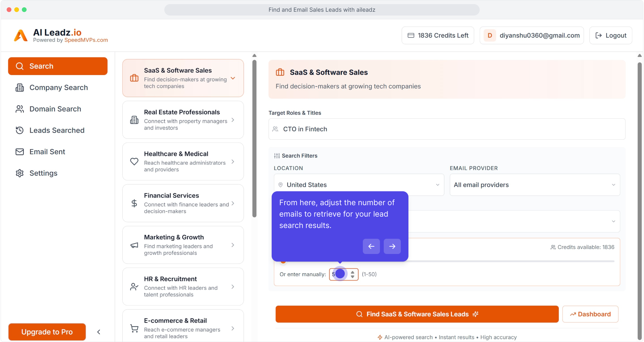
Task: Click the Upgrade to Pro button
Action: (47, 332)
